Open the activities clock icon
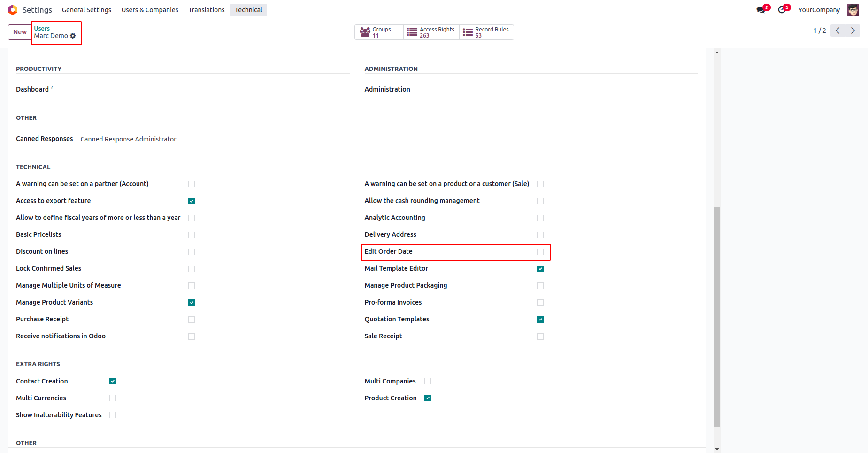This screenshot has height=453, width=868. coord(782,10)
